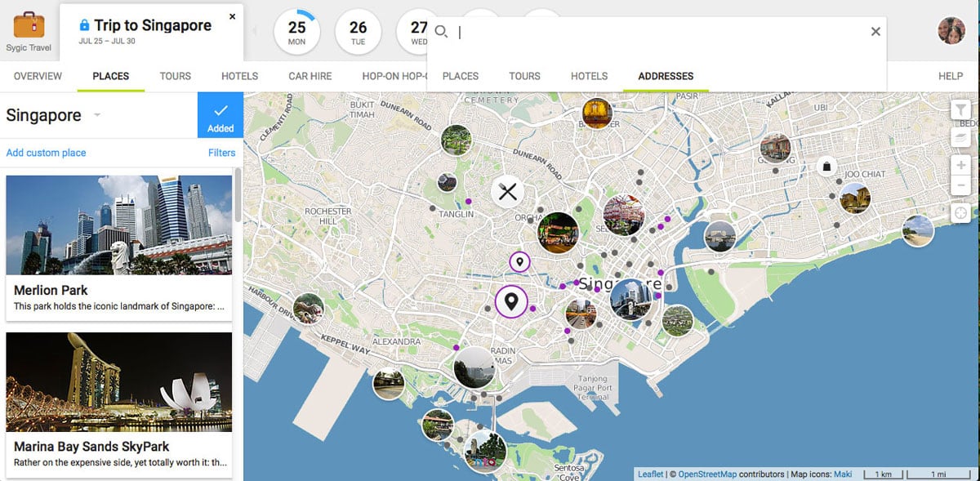
Task: Open photo marker near Joo Chiat
Action: pyautogui.click(x=854, y=198)
